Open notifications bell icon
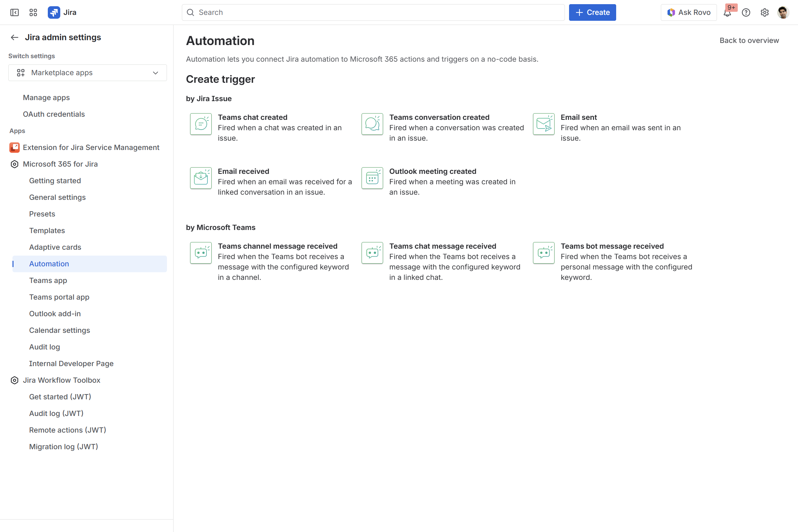The width and height of the screenshot is (798, 532). tap(727, 13)
